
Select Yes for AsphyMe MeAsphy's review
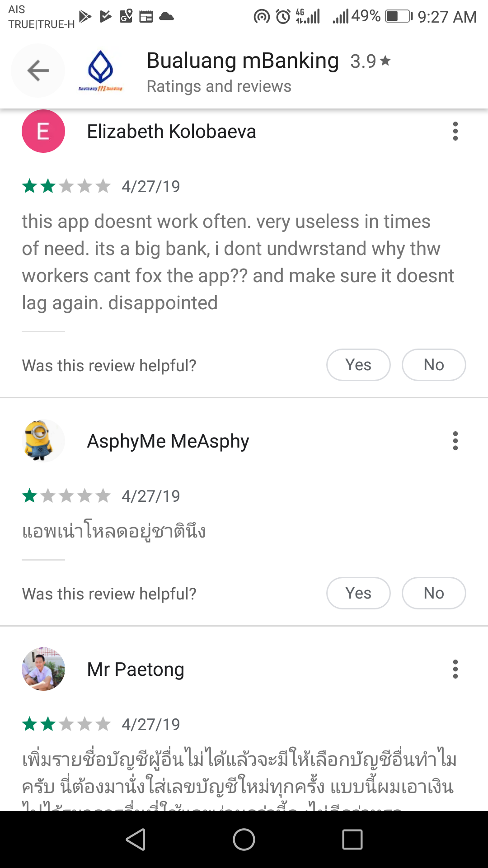pyautogui.click(x=358, y=593)
